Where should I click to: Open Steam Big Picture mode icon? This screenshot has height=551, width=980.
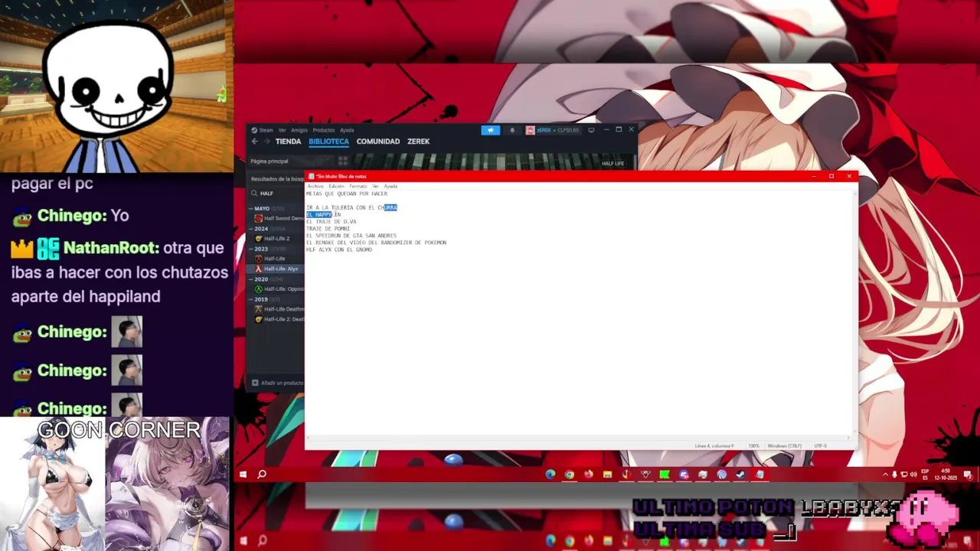pos(591,130)
